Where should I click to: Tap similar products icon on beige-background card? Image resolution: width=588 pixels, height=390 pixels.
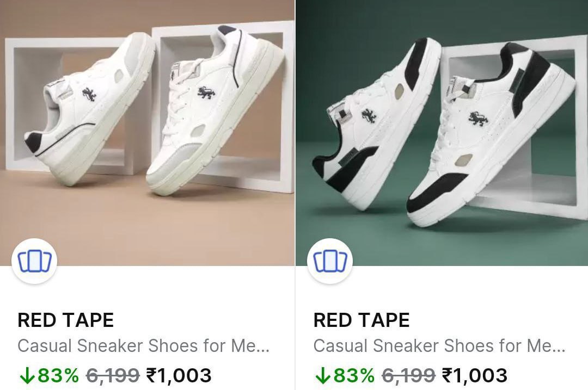34,261
